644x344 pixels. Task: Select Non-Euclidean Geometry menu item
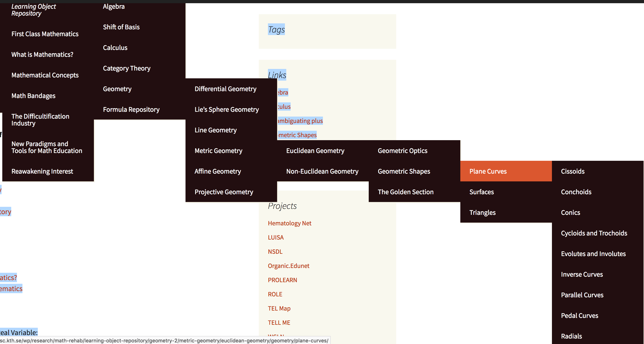pos(322,171)
